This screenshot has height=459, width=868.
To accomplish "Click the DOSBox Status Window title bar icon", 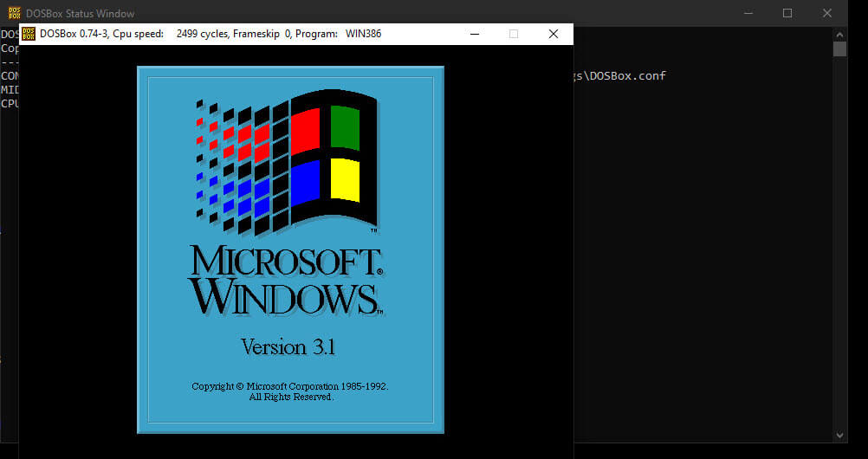I will point(15,13).
